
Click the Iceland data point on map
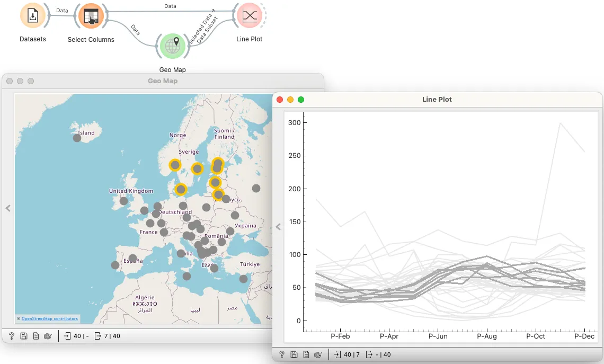tap(77, 138)
